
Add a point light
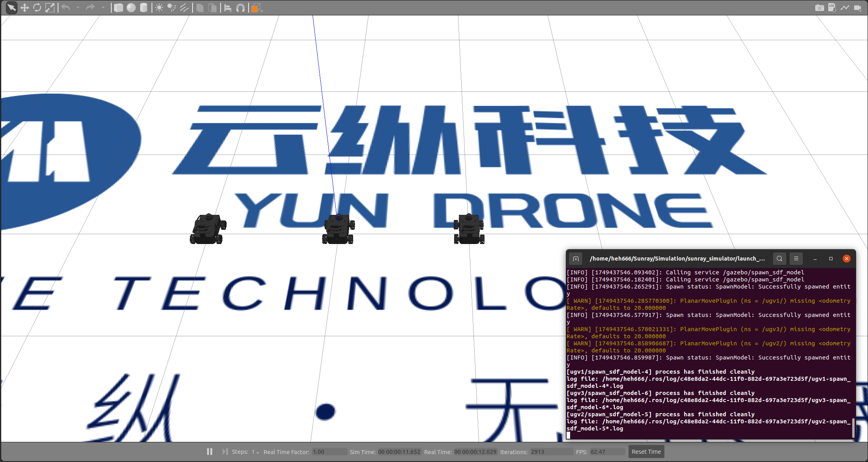tap(159, 7)
